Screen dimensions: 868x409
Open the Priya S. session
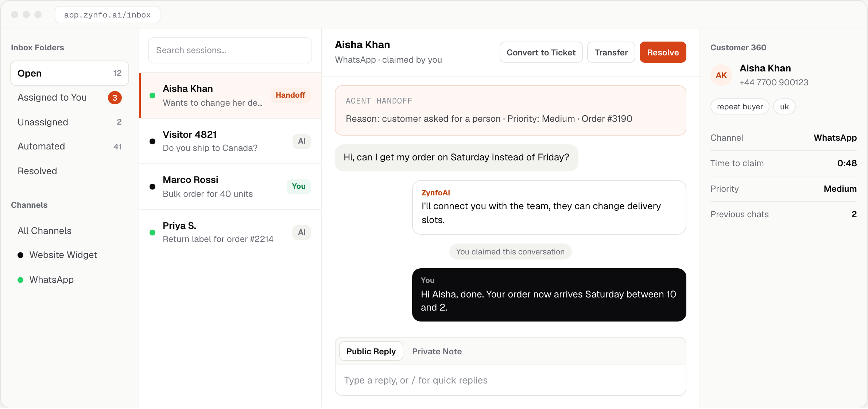[x=230, y=232]
